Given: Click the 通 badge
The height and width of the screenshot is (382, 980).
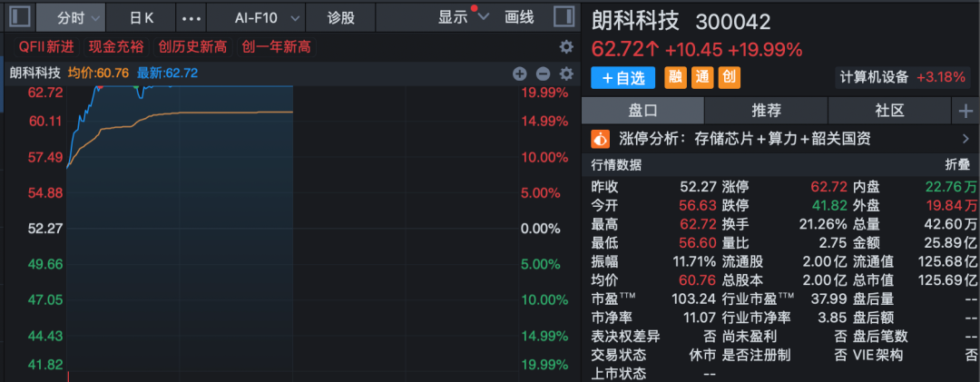Looking at the screenshot, I should (701, 77).
